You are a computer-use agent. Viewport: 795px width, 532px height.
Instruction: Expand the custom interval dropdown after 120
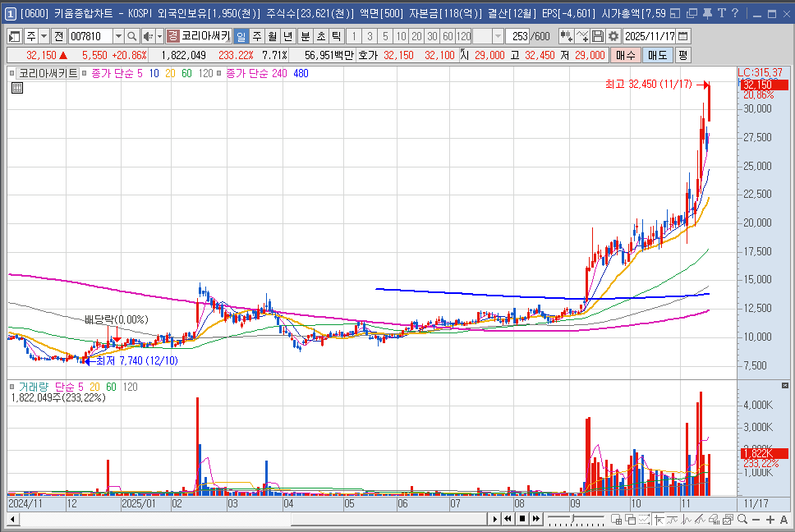(498, 36)
